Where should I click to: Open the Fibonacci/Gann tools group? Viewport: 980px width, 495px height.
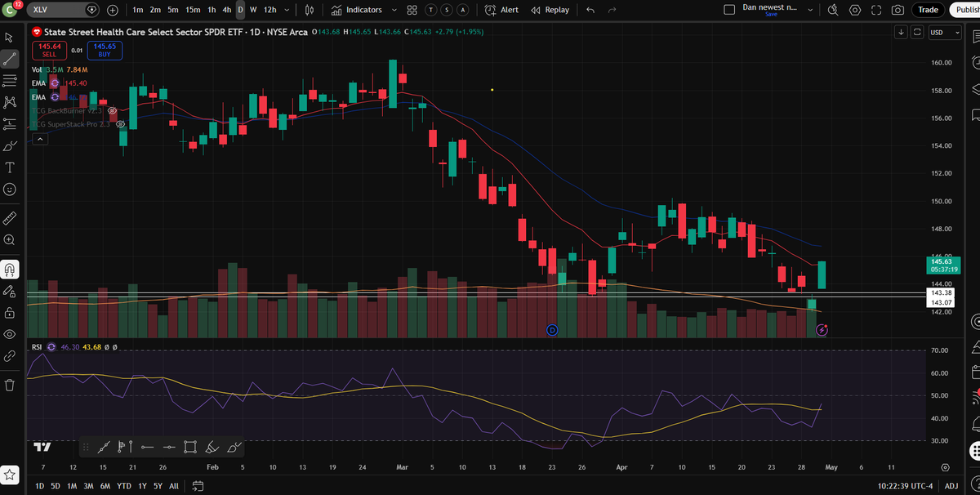click(x=10, y=80)
